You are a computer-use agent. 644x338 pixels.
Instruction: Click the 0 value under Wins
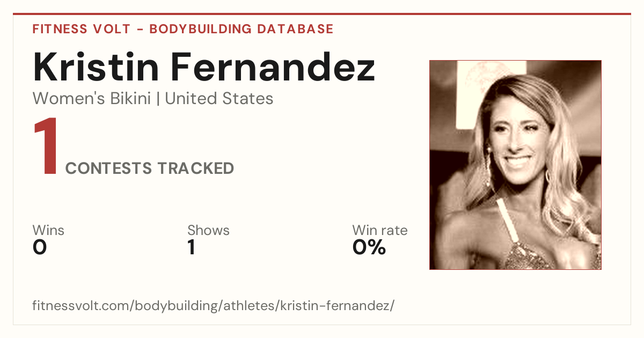[40, 248]
